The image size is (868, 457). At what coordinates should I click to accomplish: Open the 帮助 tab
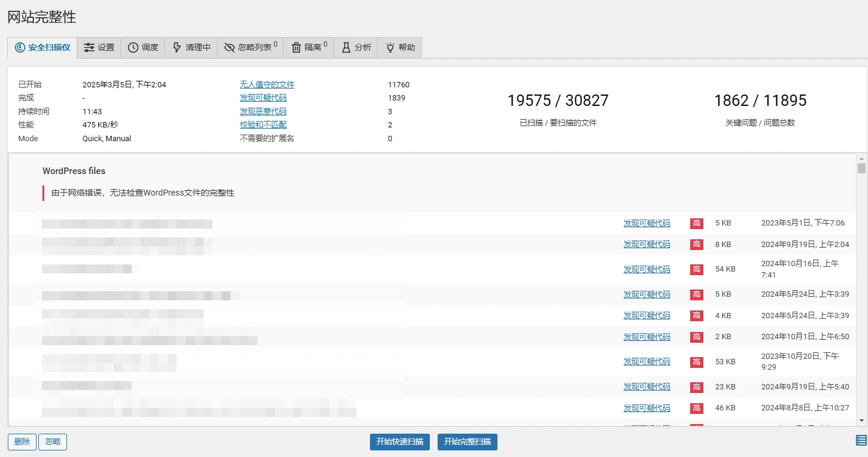tap(399, 47)
